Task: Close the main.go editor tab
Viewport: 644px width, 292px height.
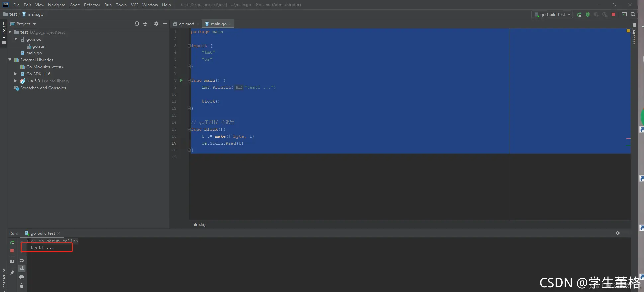Action: point(230,24)
